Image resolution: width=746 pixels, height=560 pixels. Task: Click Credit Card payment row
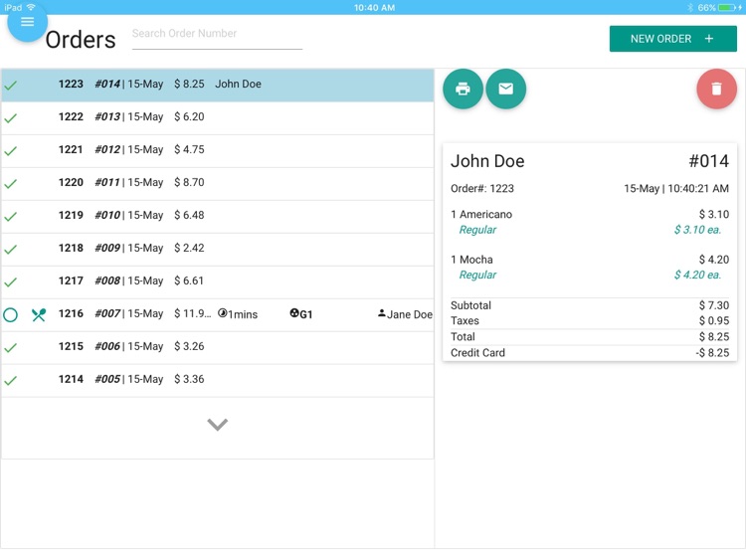[x=590, y=352]
